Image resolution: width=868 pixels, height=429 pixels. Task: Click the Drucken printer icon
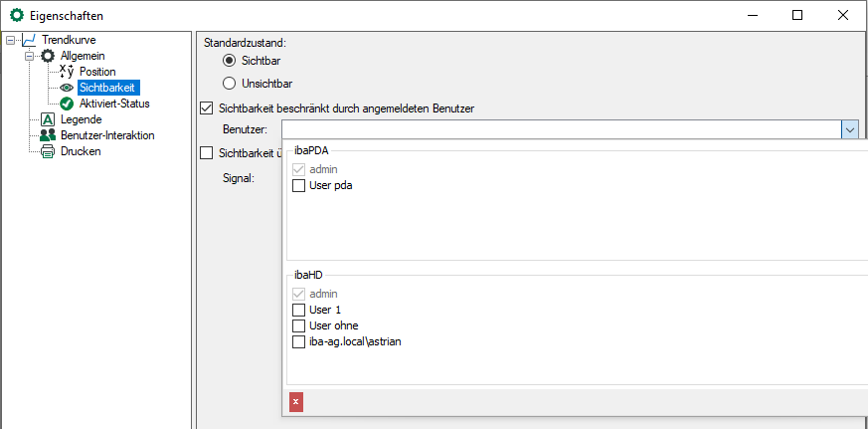47,151
